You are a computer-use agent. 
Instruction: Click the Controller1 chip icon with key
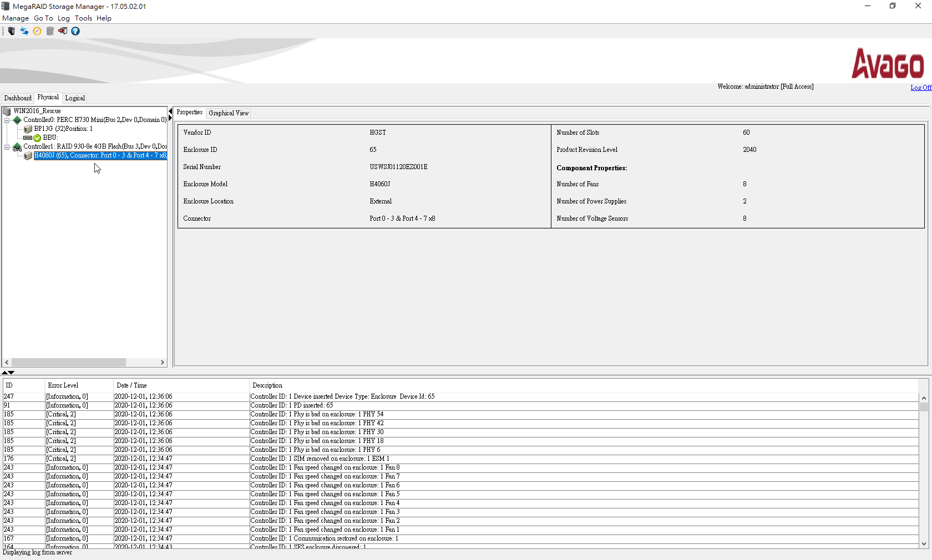click(17, 146)
